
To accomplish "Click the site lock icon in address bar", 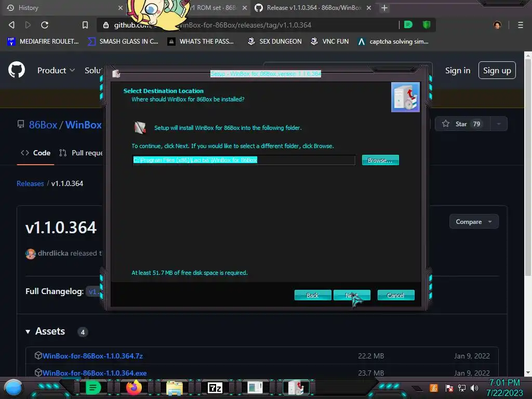I will (x=106, y=25).
